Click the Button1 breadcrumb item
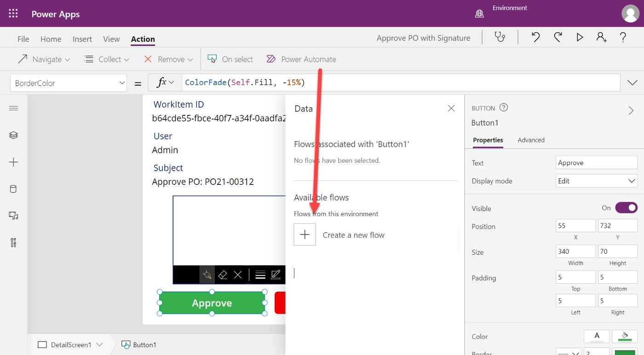 pyautogui.click(x=139, y=344)
